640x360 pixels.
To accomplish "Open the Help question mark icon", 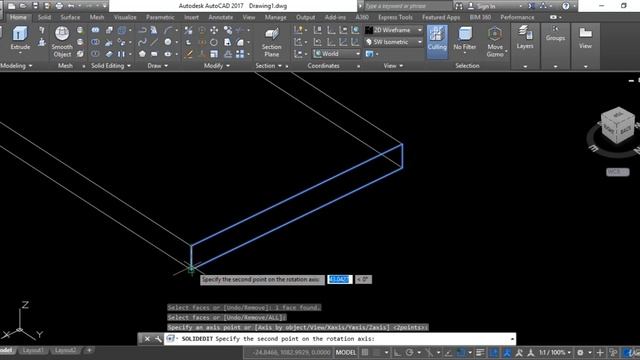I will pyautogui.click(x=566, y=6).
